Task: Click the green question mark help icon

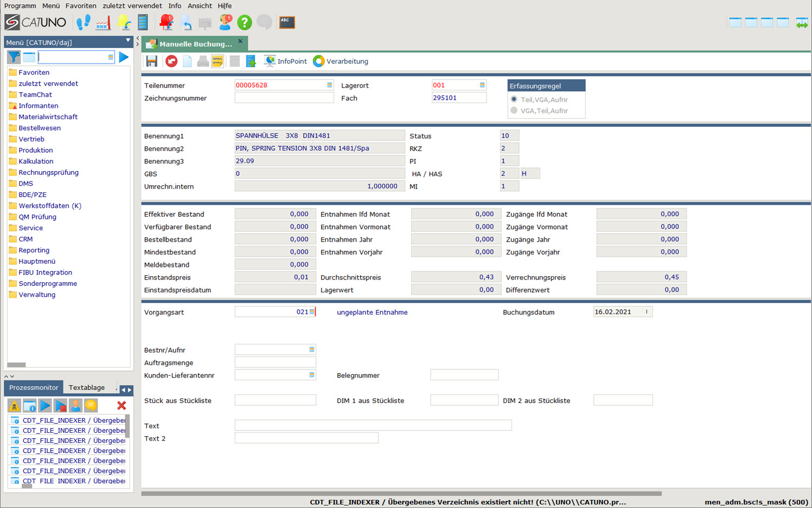Action: [x=245, y=22]
